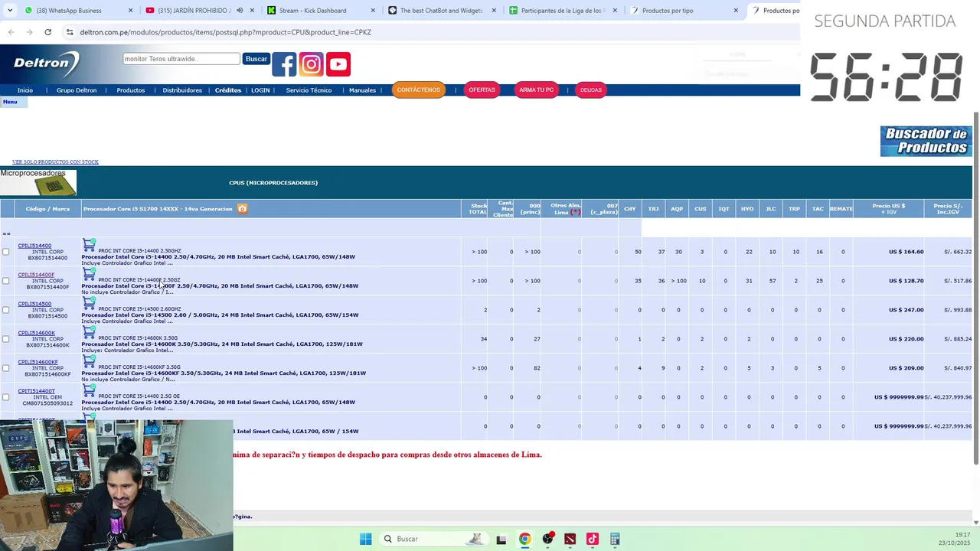Screen dimensions: 980x551
Task: Click the Deltron logo
Action: tap(46, 64)
